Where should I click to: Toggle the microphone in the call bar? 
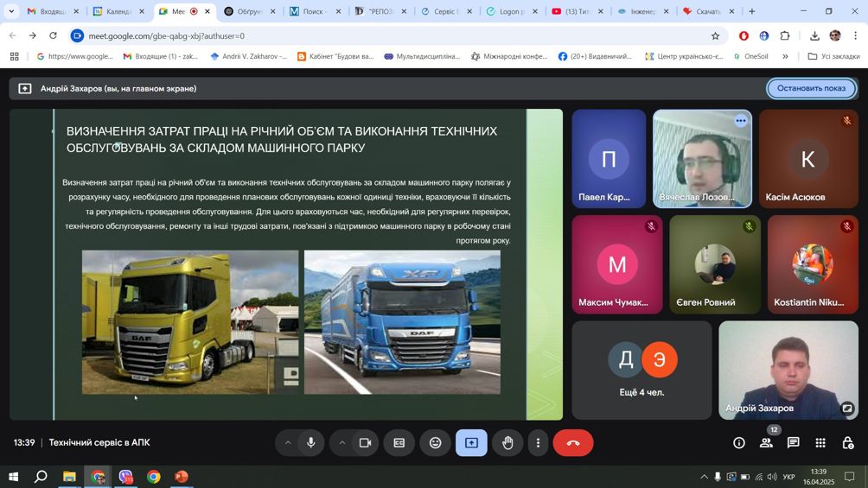(x=311, y=443)
